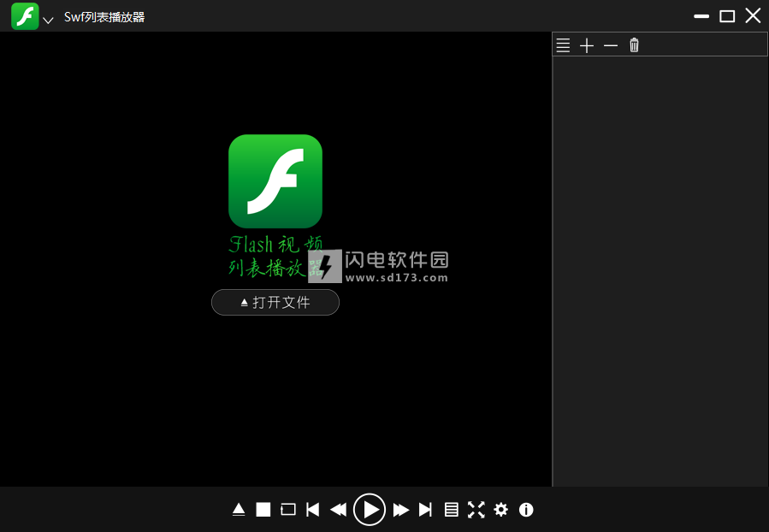Click the large Flash logo in the center
The image size is (769, 532).
click(275, 181)
